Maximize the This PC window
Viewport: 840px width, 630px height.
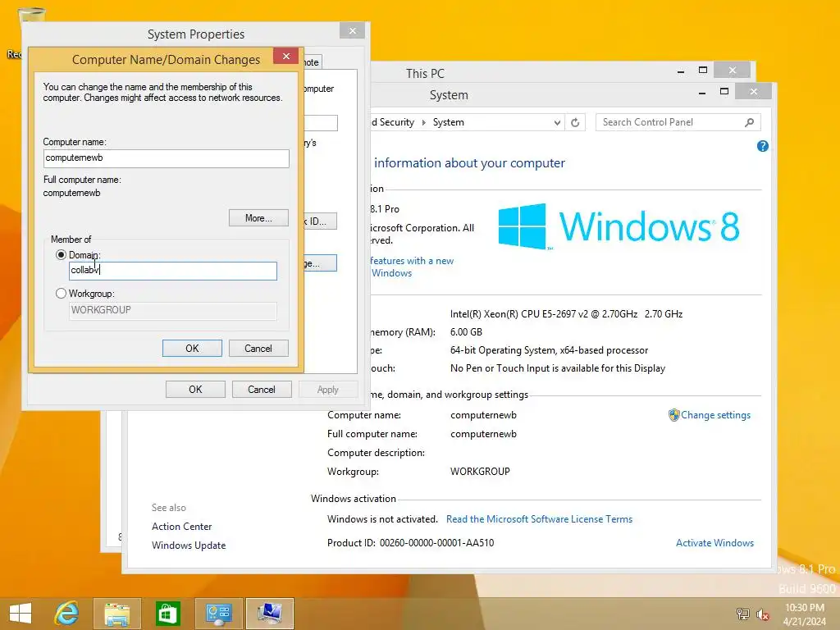tap(703, 71)
